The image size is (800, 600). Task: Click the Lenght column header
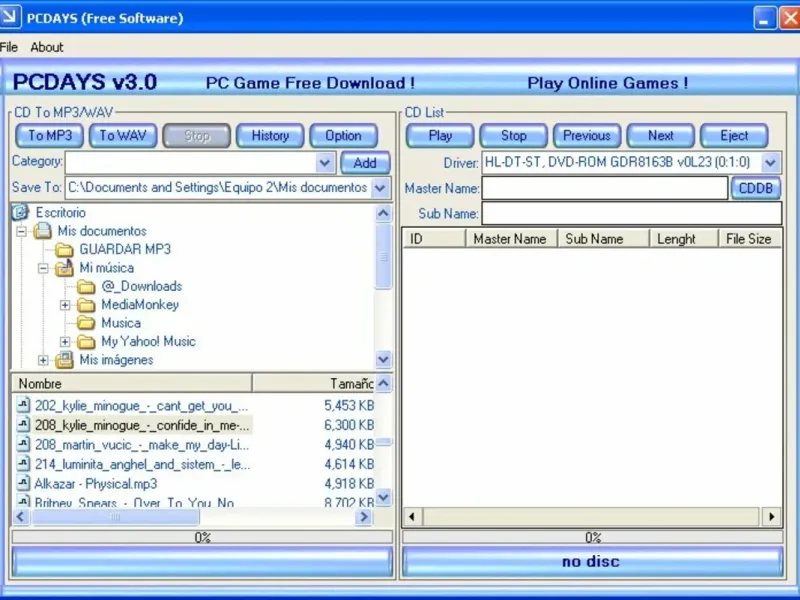[x=684, y=239]
